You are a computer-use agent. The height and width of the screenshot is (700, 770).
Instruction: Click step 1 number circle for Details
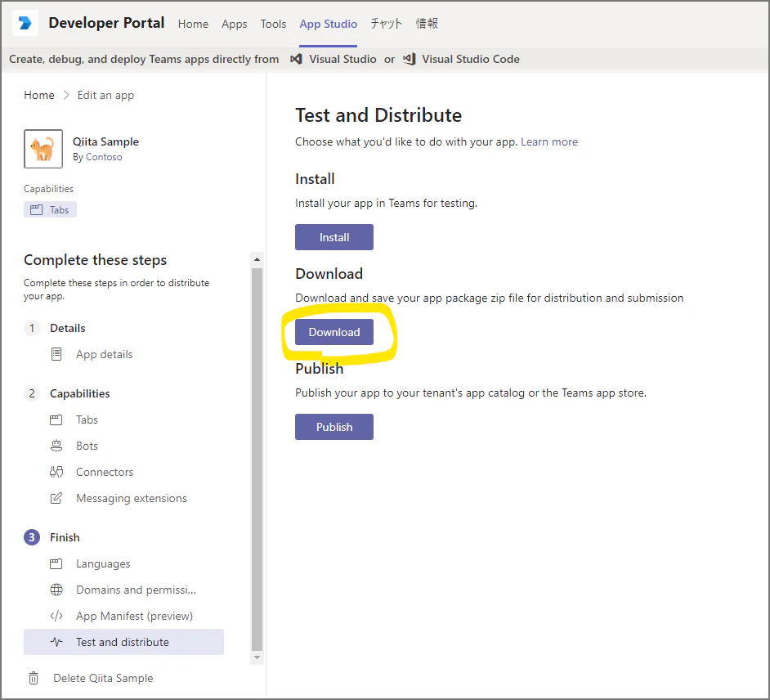[x=32, y=328]
